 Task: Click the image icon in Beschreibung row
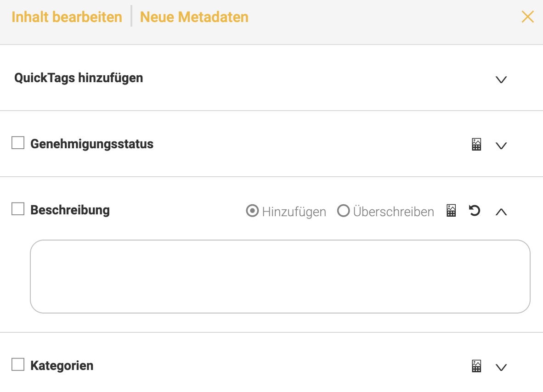click(x=452, y=211)
